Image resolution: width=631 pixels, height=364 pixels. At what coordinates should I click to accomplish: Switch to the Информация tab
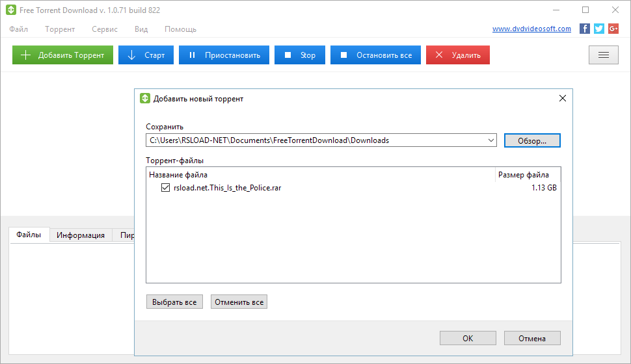point(81,235)
